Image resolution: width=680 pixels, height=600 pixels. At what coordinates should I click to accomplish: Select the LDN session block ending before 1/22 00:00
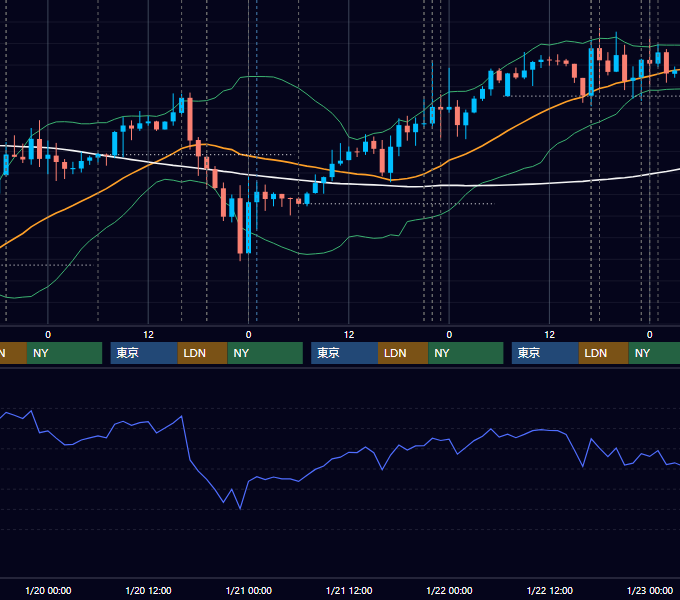click(x=403, y=353)
